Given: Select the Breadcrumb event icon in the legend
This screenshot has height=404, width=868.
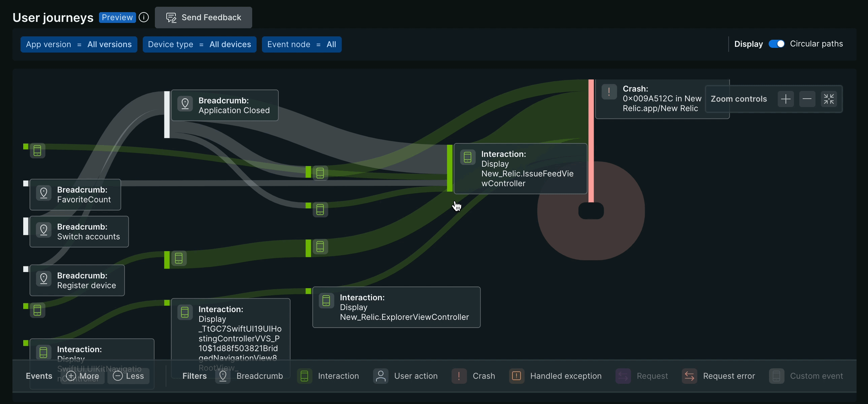Looking at the screenshot, I should pyautogui.click(x=224, y=376).
